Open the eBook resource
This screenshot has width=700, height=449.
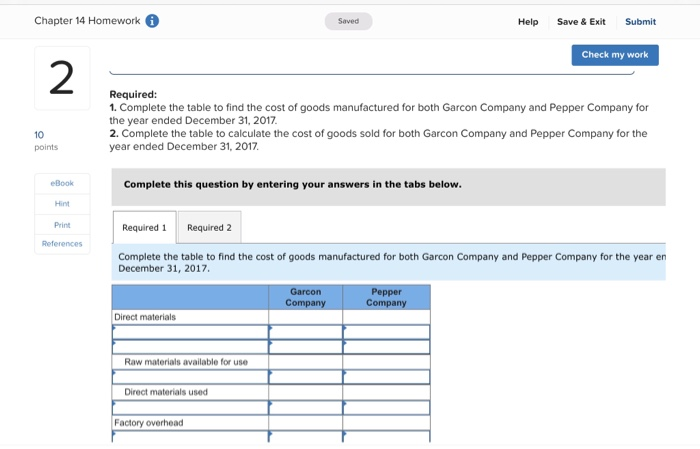(62, 183)
